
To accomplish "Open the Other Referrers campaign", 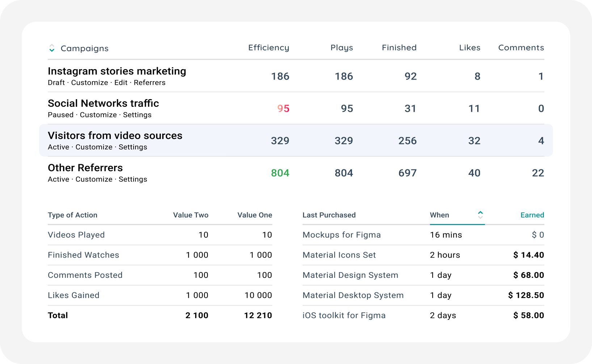I will [x=85, y=168].
